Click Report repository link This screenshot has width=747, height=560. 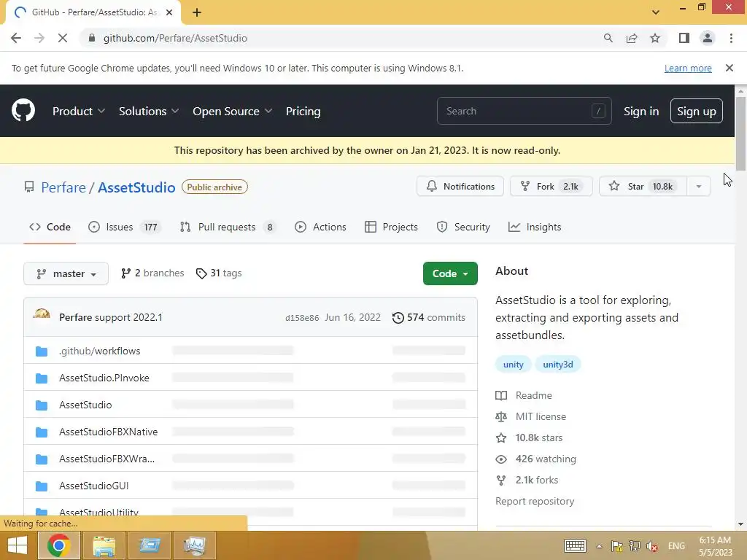[535, 501]
